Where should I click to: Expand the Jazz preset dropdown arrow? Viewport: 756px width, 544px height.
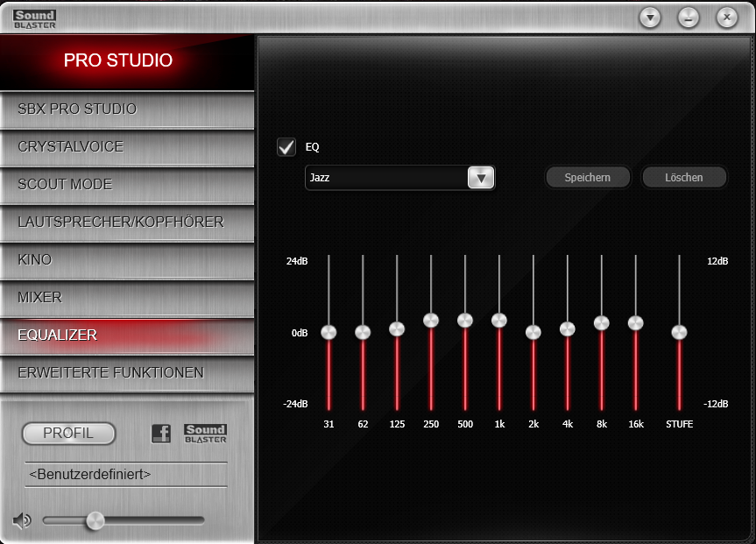click(481, 178)
